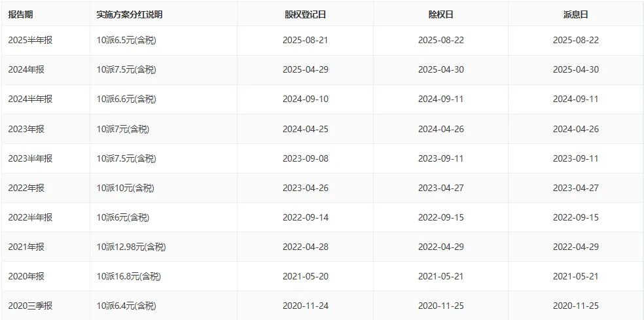Click the 2022-09-14 record date cell
This screenshot has width=644, height=320.
coord(305,217)
